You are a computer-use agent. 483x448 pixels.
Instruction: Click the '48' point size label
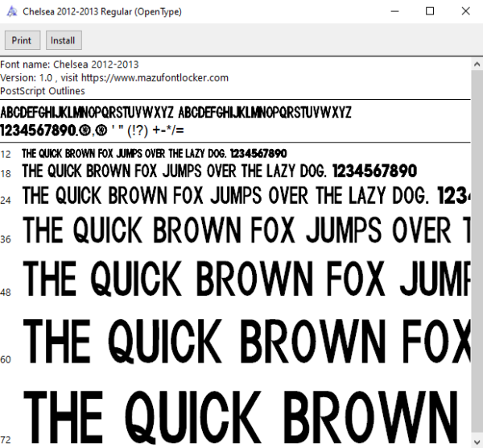(x=6, y=292)
